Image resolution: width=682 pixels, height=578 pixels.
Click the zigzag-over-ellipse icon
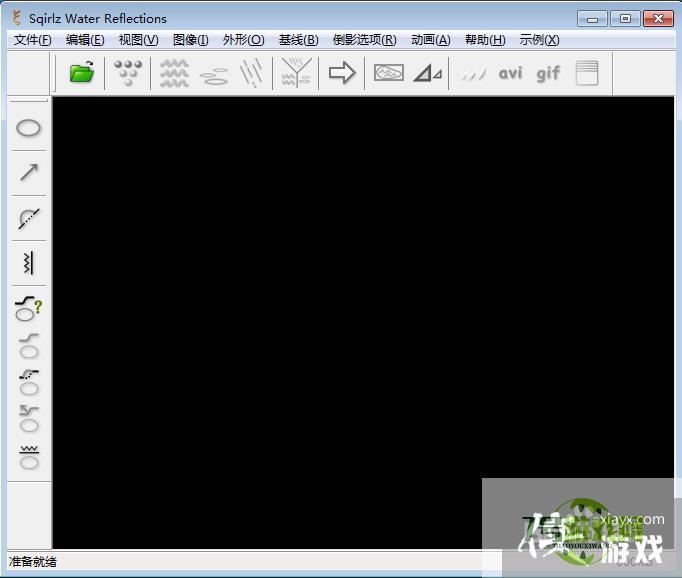point(29,457)
